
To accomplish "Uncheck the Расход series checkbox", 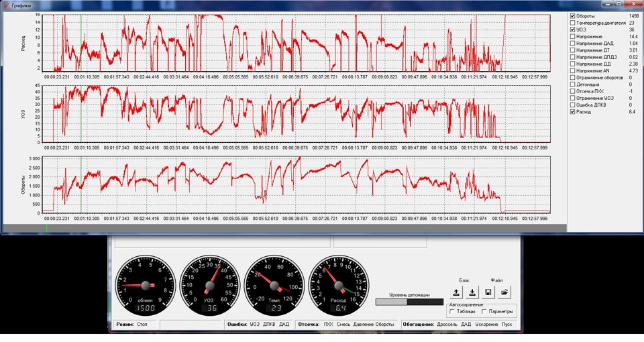I will click(x=572, y=112).
